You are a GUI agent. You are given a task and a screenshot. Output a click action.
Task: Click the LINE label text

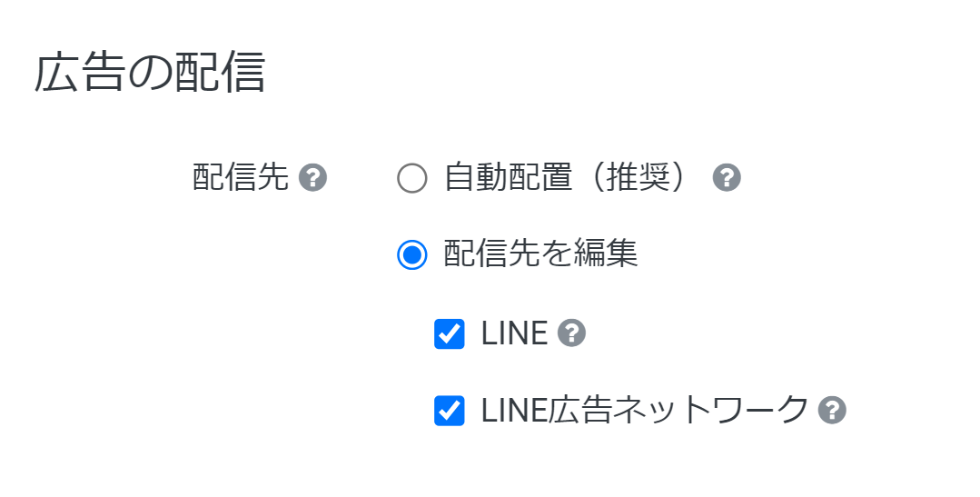[514, 334]
